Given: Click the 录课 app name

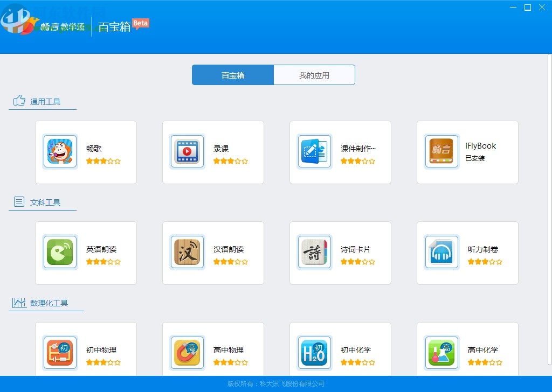Looking at the screenshot, I should 221,149.
